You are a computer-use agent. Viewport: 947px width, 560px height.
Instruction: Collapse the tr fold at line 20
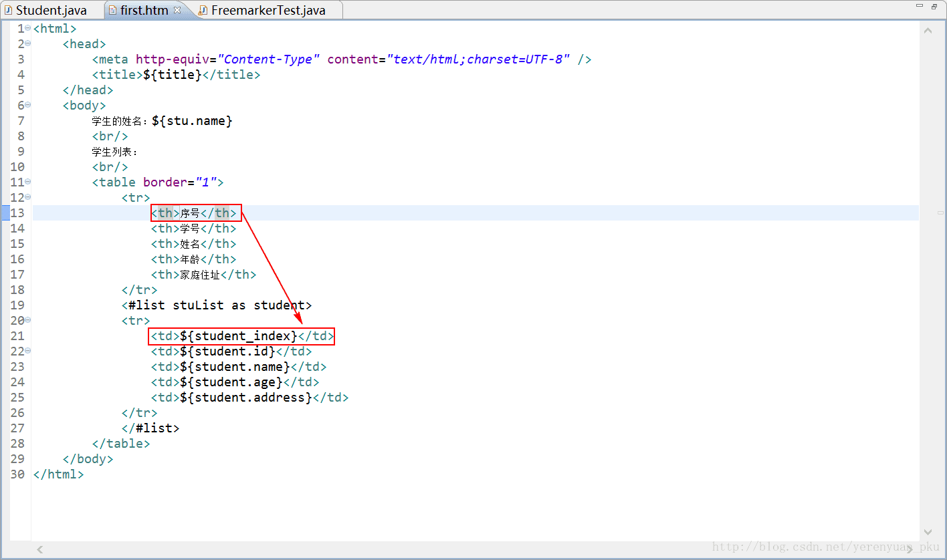click(27, 320)
